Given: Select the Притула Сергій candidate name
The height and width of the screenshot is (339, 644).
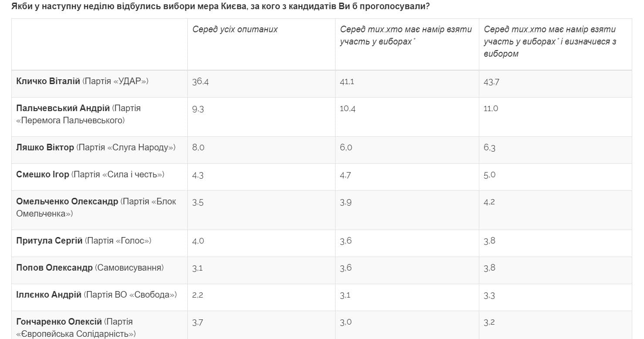Looking at the screenshot, I should click(x=49, y=241).
